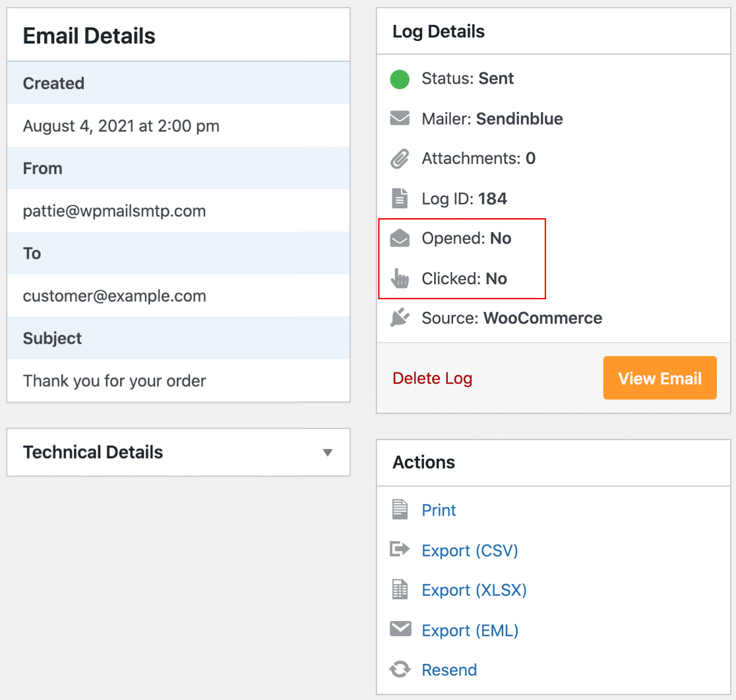The height and width of the screenshot is (700, 736).
Task: Select Export (CSV) to download log
Action: pyautogui.click(x=470, y=550)
